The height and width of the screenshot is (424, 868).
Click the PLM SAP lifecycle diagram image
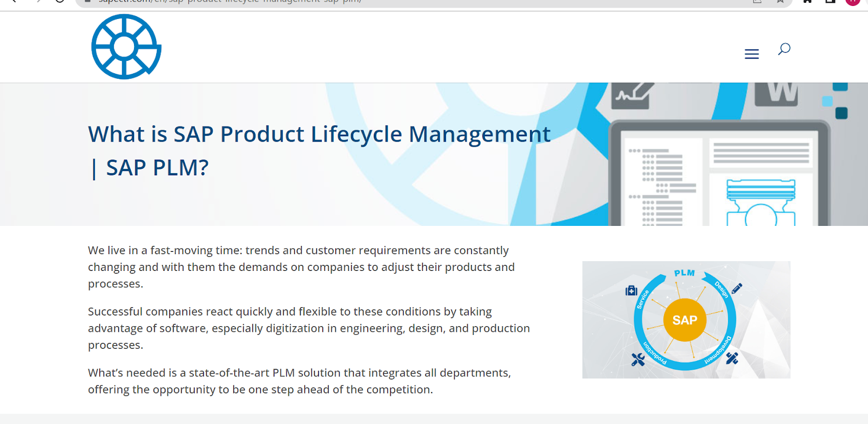coord(686,320)
